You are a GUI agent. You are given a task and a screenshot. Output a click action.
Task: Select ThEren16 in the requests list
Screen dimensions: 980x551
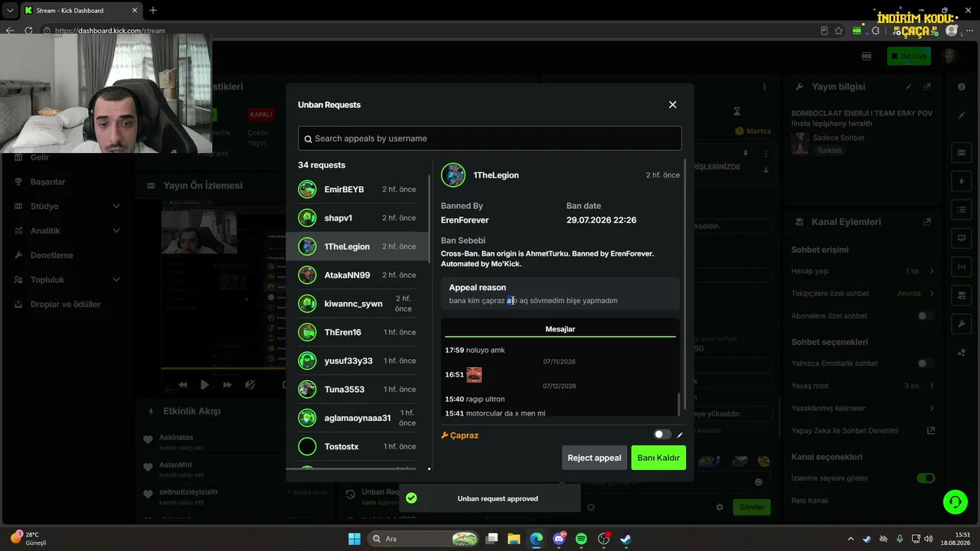click(x=357, y=332)
